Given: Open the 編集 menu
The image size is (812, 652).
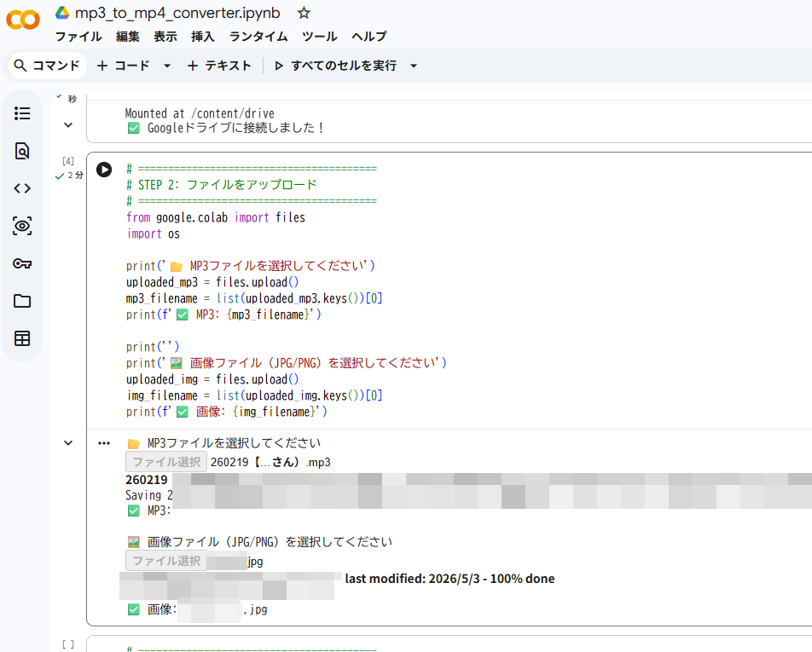Looking at the screenshot, I should [128, 36].
